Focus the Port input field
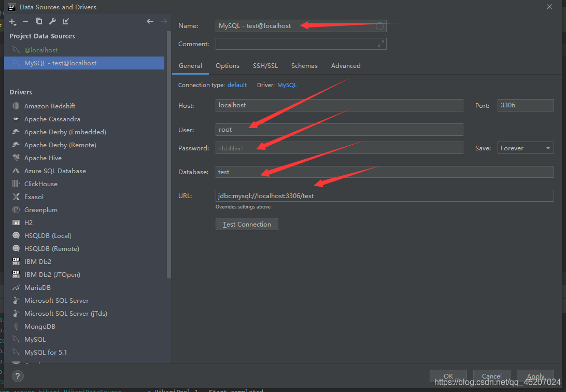 (526, 105)
